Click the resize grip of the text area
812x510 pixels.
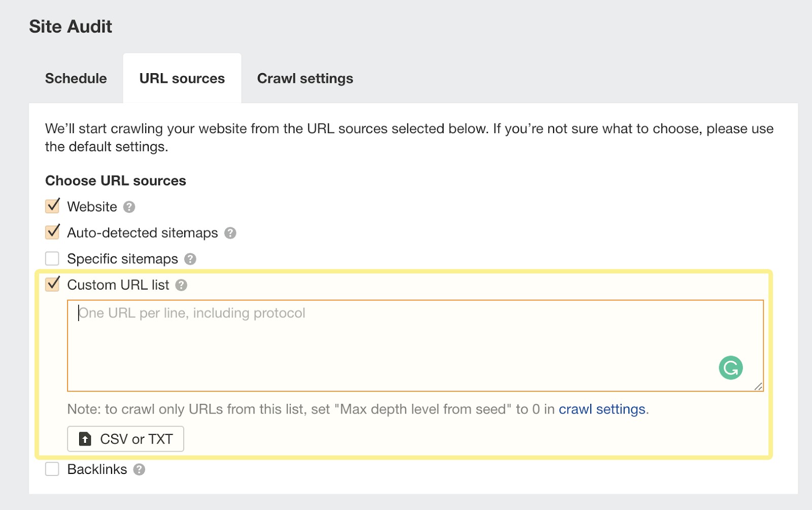[758, 387]
